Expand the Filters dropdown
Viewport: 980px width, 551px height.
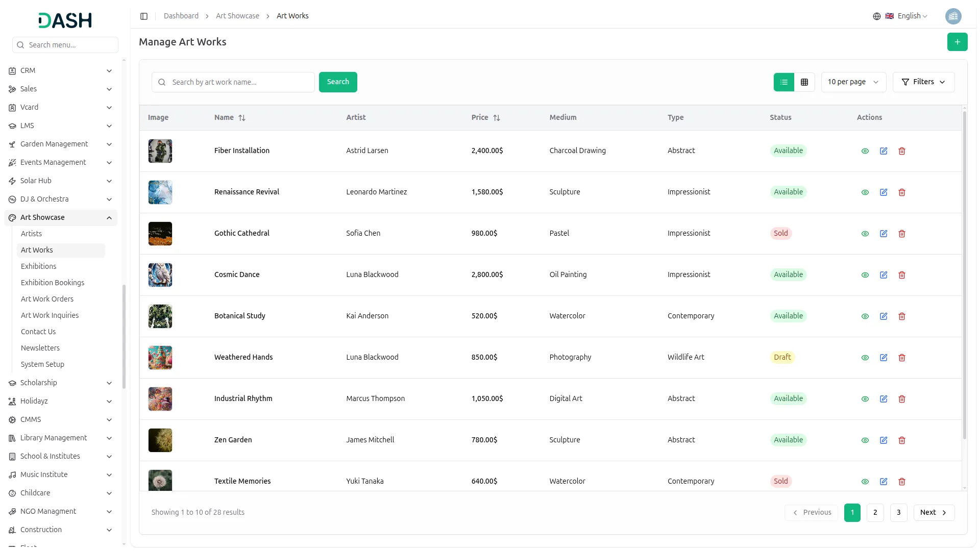pos(923,82)
